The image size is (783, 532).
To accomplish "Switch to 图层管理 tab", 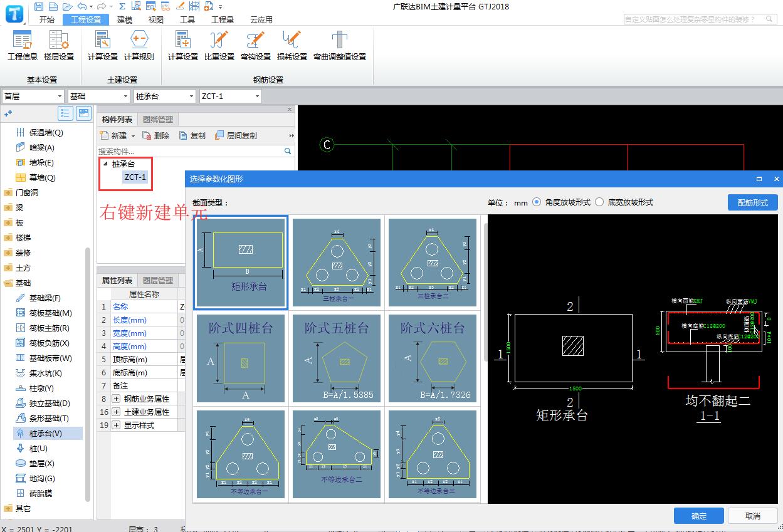I will (158, 280).
